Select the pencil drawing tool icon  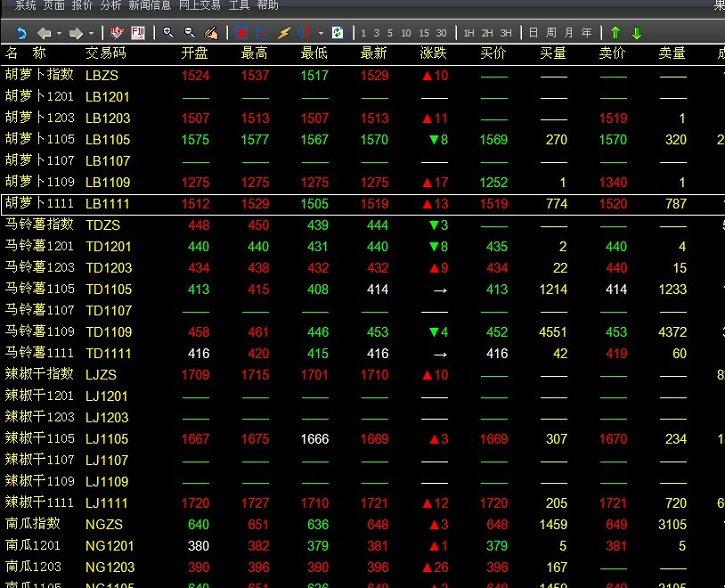click(x=211, y=33)
